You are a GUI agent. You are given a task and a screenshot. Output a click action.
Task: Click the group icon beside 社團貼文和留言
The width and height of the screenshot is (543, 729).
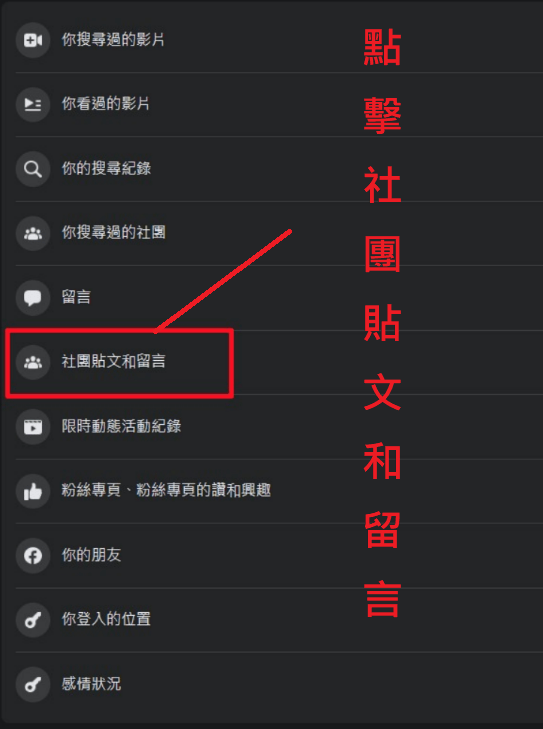(x=33, y=362)
